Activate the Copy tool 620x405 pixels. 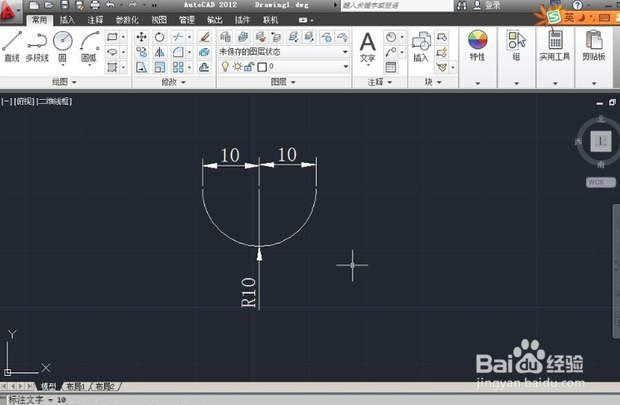coord(141,52)
